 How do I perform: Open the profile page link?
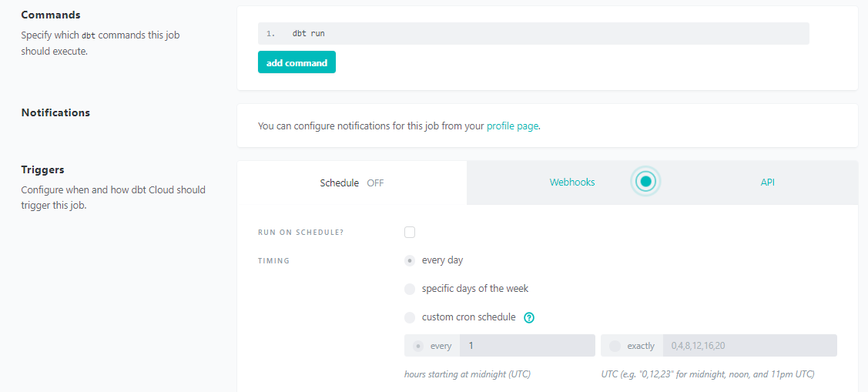(512, 126)
